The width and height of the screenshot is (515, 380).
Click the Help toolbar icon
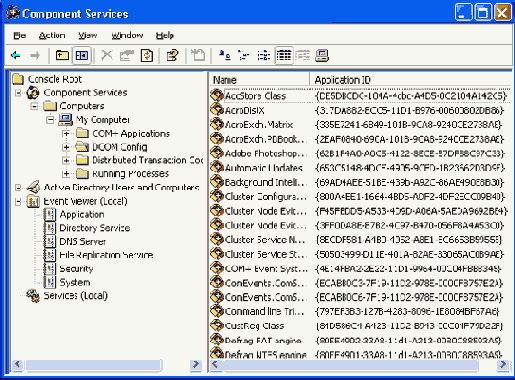(x=172, y=55)
